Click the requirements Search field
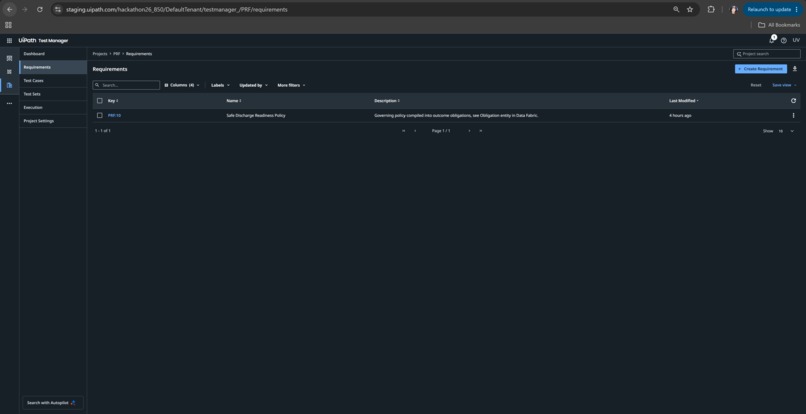The height and width of the screenshot is (414, 806). point(126,85)
